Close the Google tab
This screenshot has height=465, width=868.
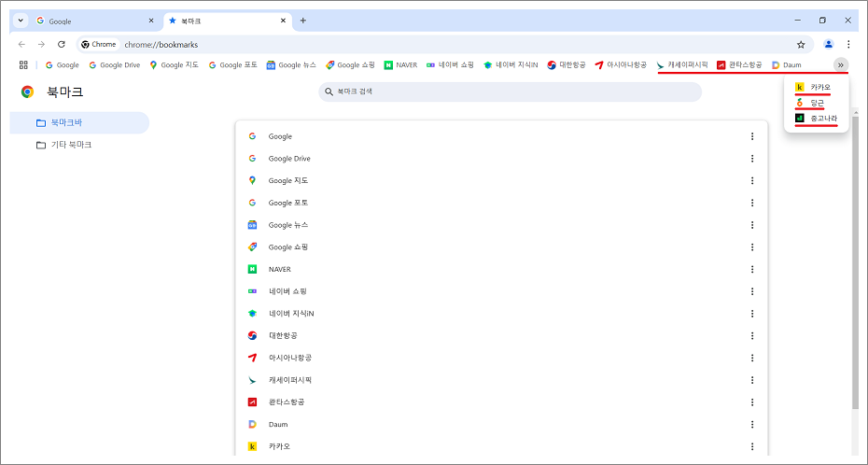click(x=151, y=21)
